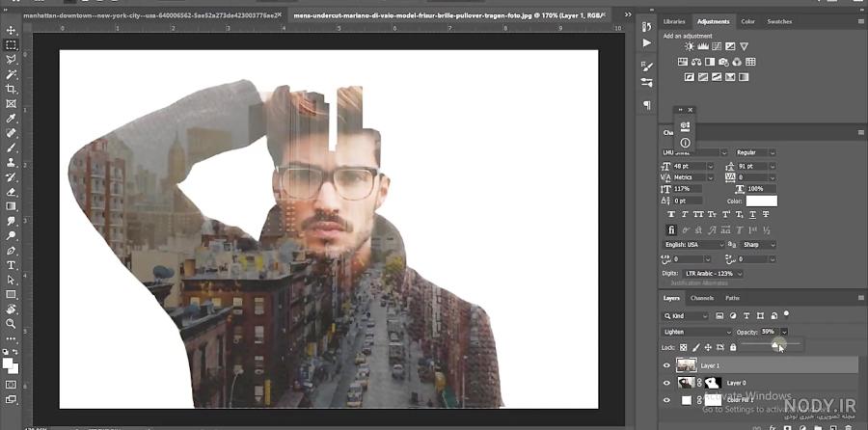Hide Layer 1 using its eye icon
Screen dimensions: 868x430
pyautogui.click(x=666, y=365)
